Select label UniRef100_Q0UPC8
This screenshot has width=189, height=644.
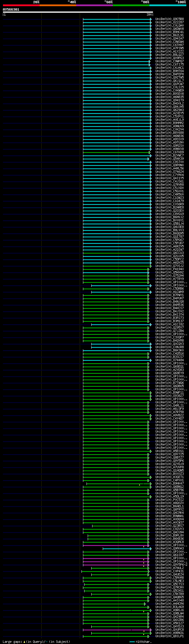click(x=170, y=630)
